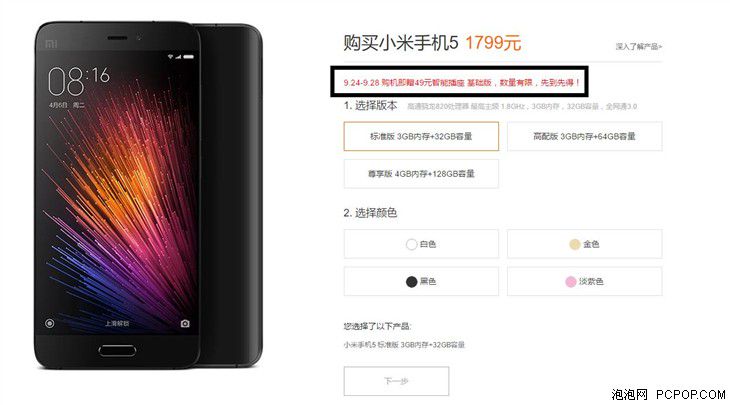Click the battery icon in phone status bar

(189, 57)
